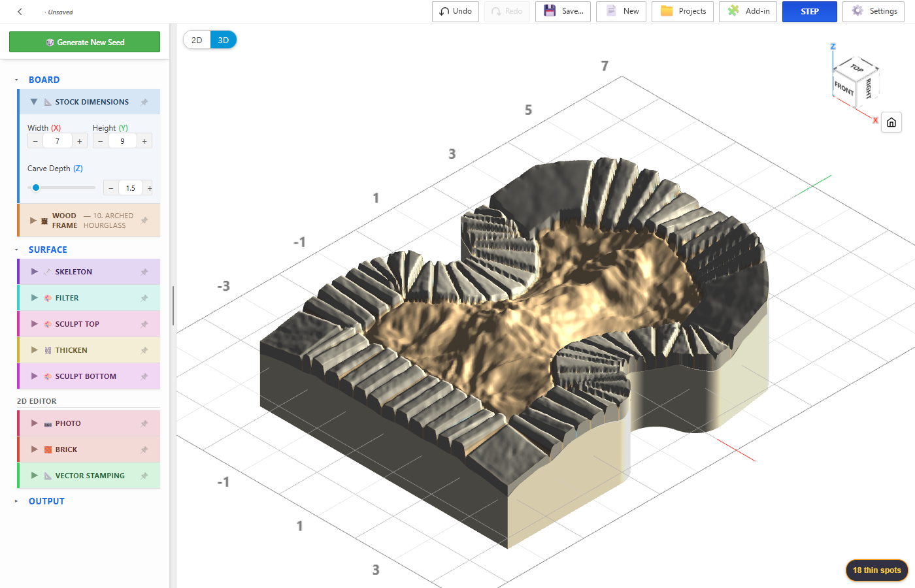Click the back arrow icon
This screenshot has height=588, width=915.
click(20, 12)
